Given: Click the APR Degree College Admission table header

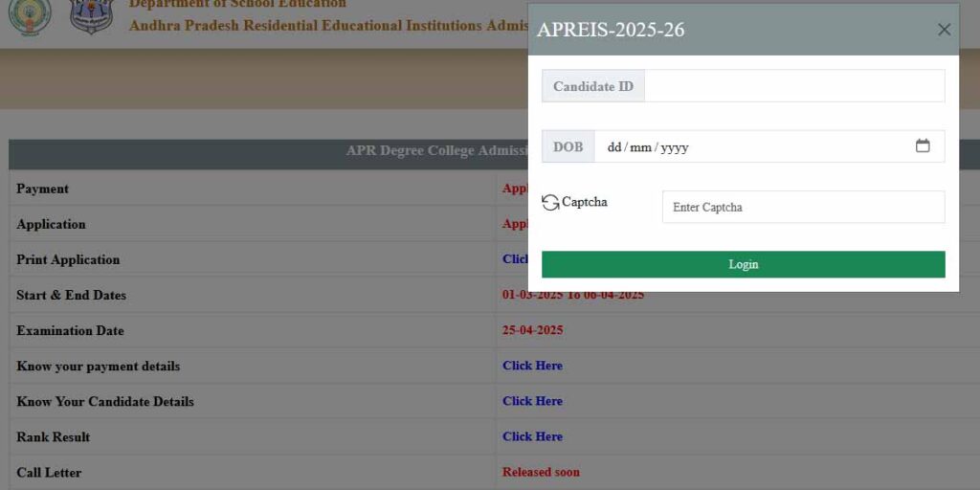Looking at the screenshot, I should [x=268, y=154].
